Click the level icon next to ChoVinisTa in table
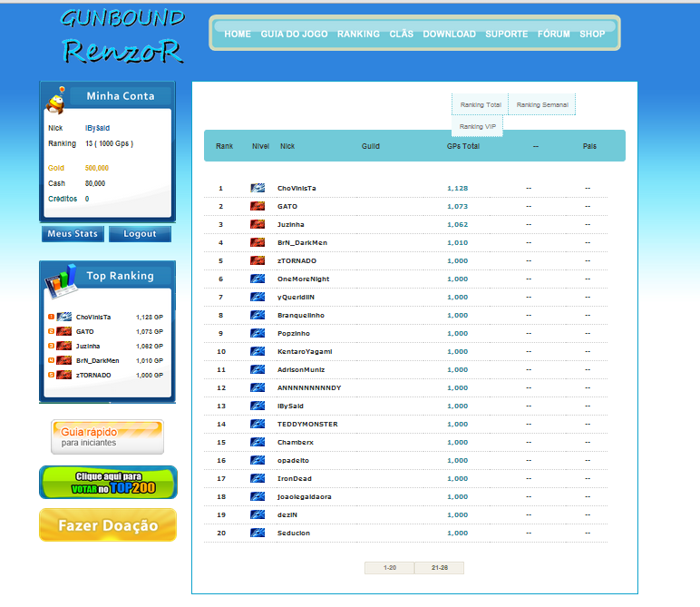Viewport: 700px width, 607px height. click(258, 188)
